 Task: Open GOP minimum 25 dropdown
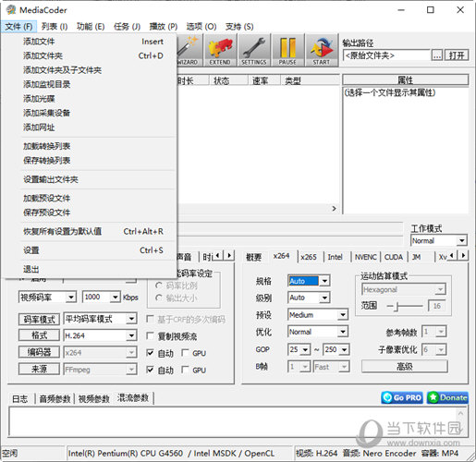pos(305,349)
